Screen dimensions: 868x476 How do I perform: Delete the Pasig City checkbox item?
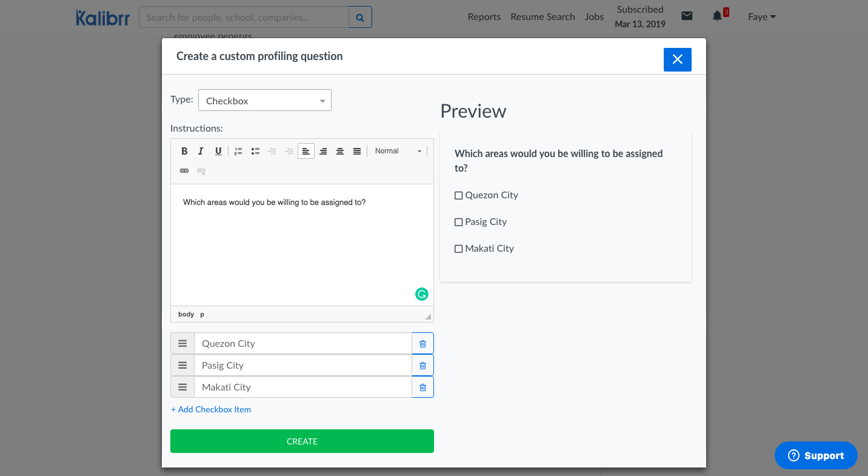(x=422, y=366)
